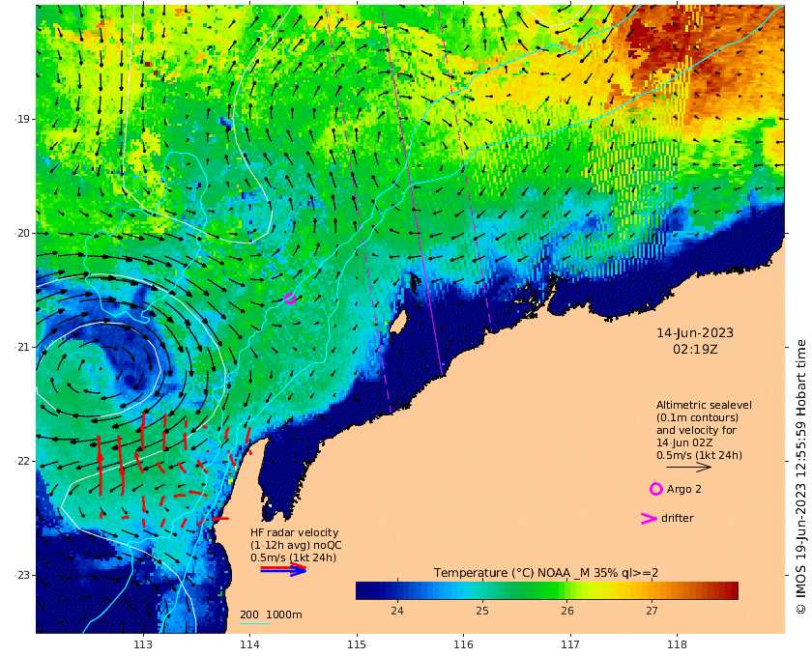Click longitude axis label 114
The width and height of the screenshot is (812, 657).
[x=249, y=644]
